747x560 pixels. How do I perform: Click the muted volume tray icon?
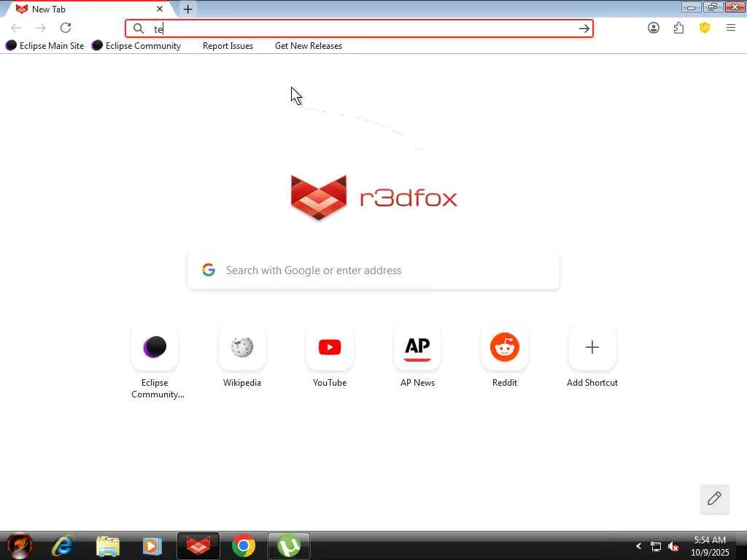(673, 547)
